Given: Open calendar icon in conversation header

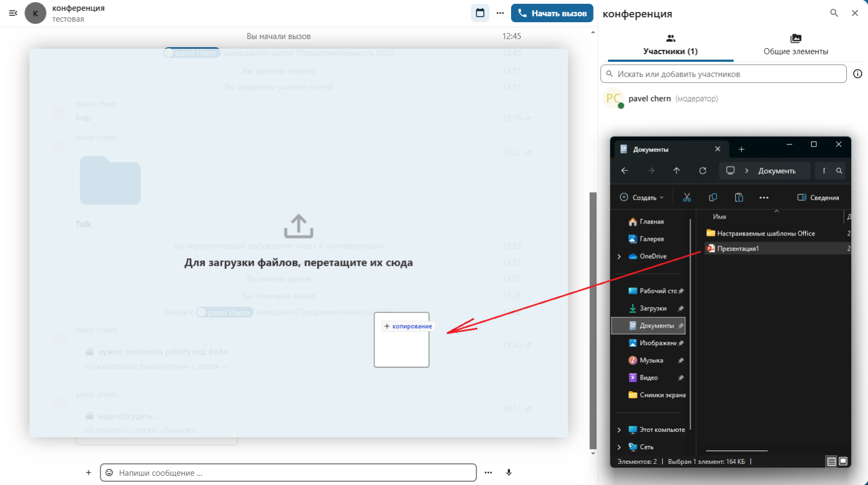Looking at the screenshot, I should tap(480, 13).
